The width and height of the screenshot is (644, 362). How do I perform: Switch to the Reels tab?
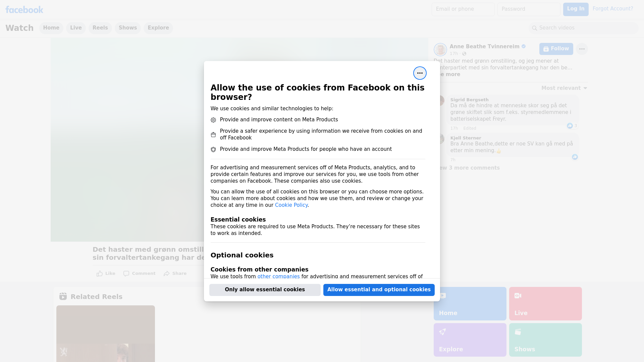pos(100,28)
